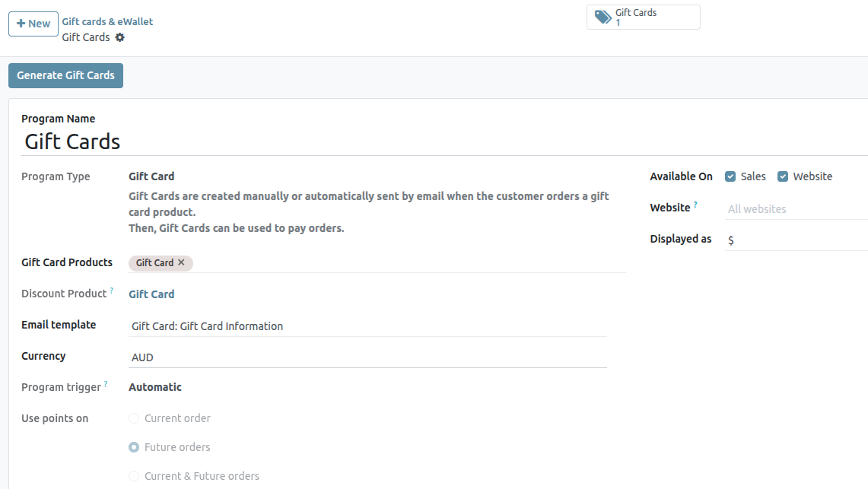
Task: Go to Gift cards & eWallet breadcrumb
Action: coord(107,21)
